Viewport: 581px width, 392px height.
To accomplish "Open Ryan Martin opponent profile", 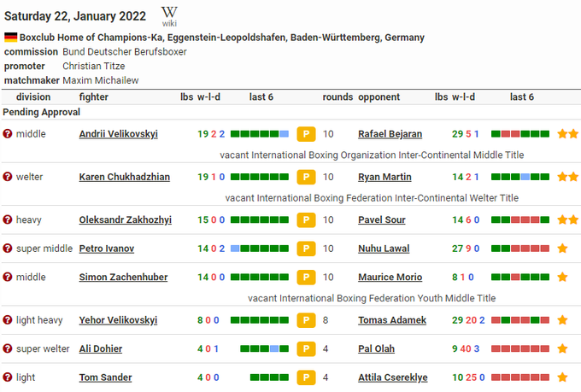I will (384, 178).
